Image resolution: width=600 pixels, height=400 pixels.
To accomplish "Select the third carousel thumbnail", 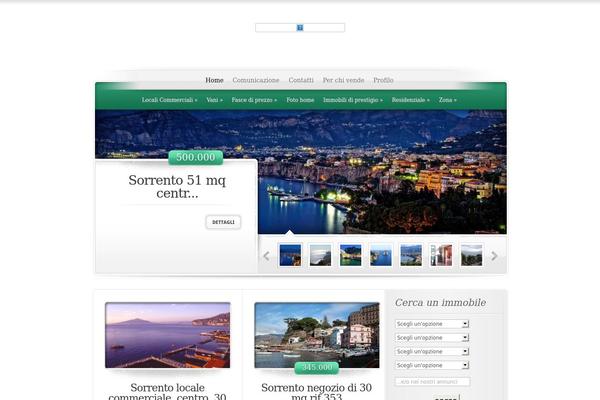I will coord(351,255).
